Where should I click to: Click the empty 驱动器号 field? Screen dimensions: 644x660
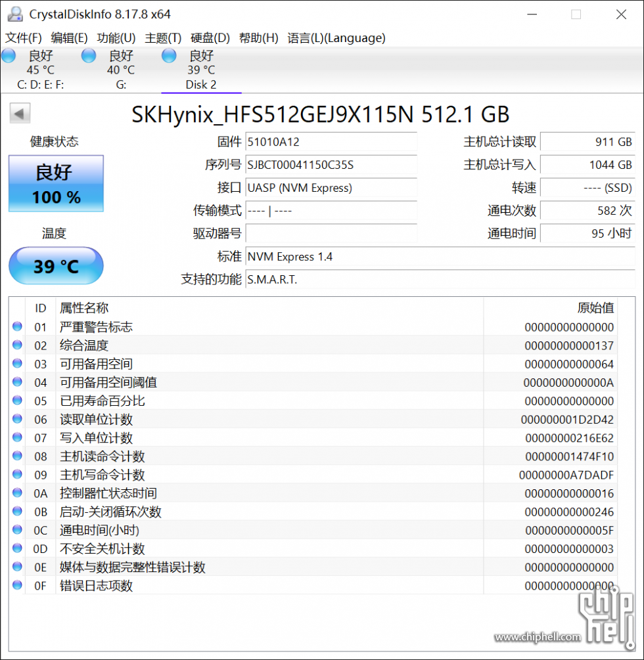[x=331, y=233]
